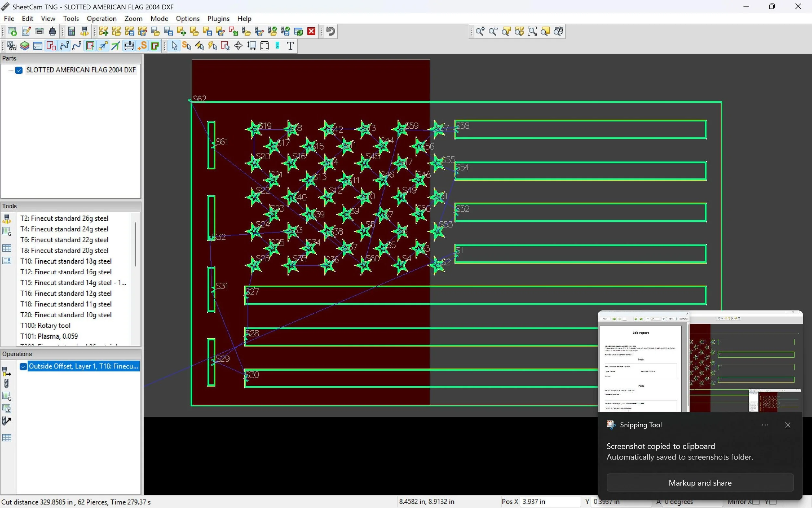Click the red X delete icon

pos(311,31)
